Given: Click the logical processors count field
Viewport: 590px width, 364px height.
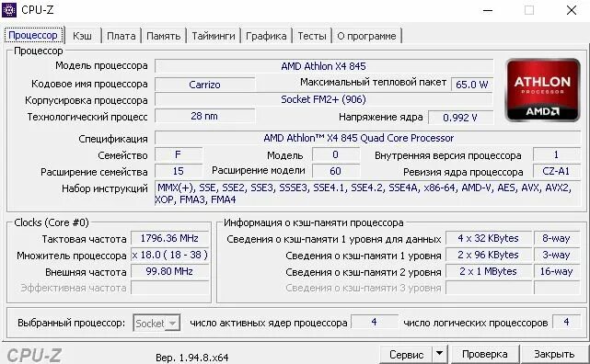Looking at the screenshot, I should click(x=566, y=322).
